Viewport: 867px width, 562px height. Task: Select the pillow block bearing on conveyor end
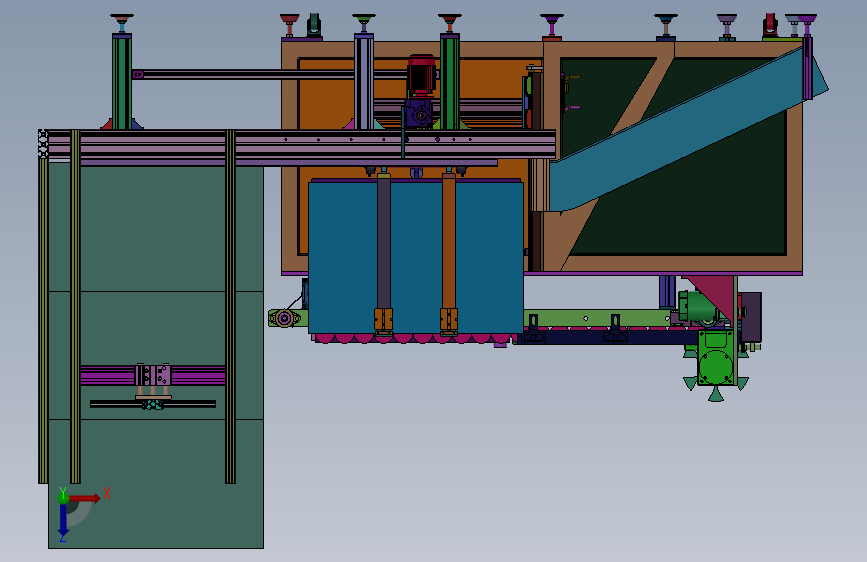pos(285,318)
